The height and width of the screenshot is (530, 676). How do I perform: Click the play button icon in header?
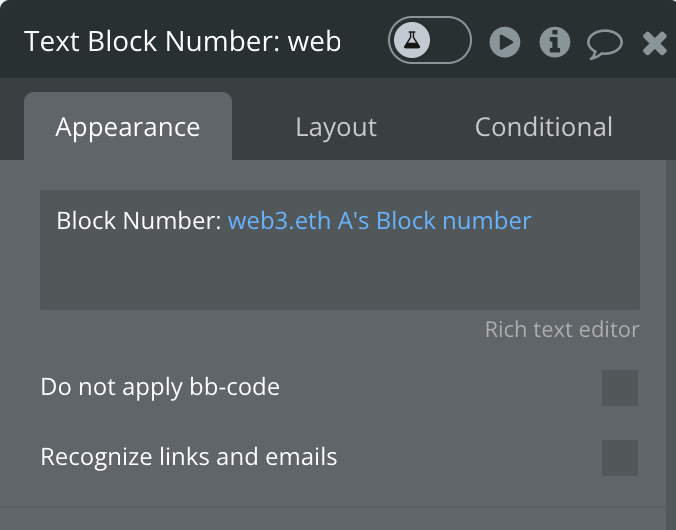505,42
